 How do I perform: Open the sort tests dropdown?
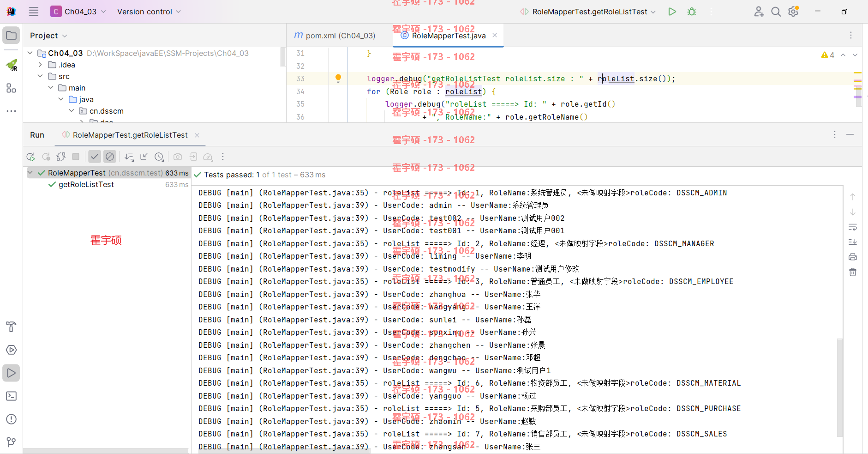[x=129, y=157]
